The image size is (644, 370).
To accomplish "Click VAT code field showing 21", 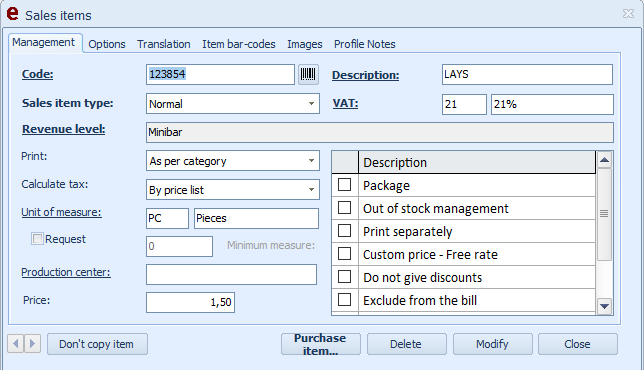I will click(x=464, y=104).
